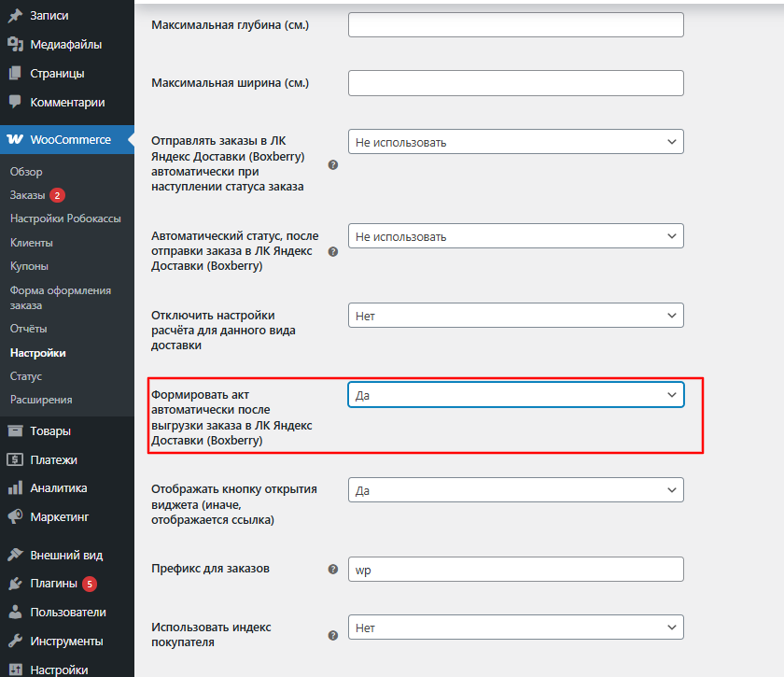Screen dimensions: 784x677
Task: Open the Пользователи menu
Action: (x=67, y=612)
